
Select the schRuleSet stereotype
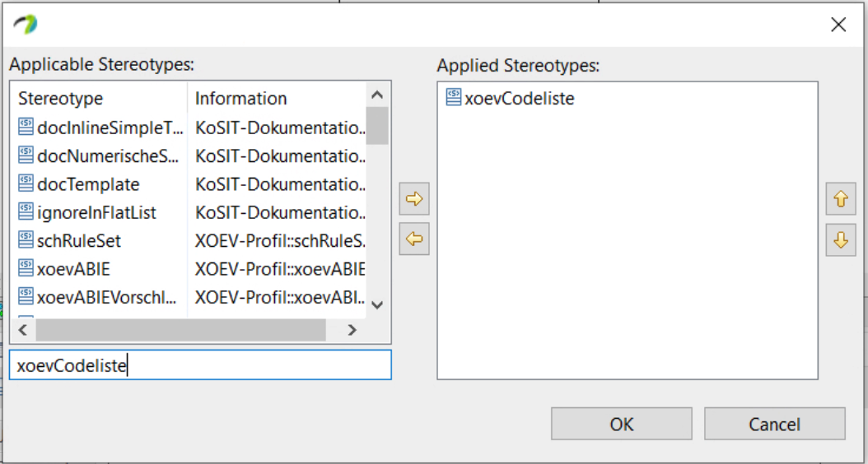[189, 240]
